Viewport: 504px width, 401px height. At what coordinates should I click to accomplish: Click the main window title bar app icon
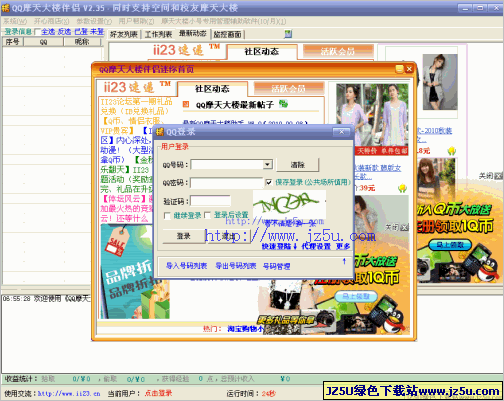pos(6,8)
